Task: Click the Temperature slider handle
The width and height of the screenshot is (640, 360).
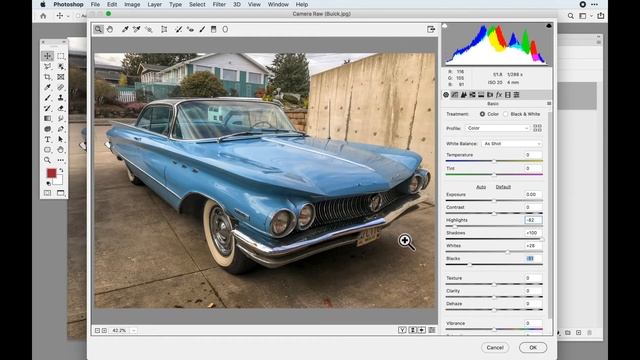Action: click(494, 161)
